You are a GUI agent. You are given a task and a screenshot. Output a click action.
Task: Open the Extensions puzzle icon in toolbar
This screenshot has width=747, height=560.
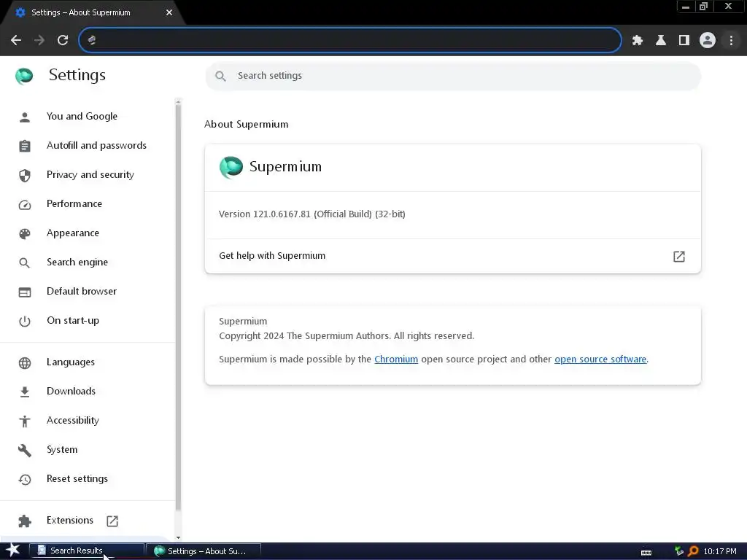pyautogui.click(x=638, y=41)
